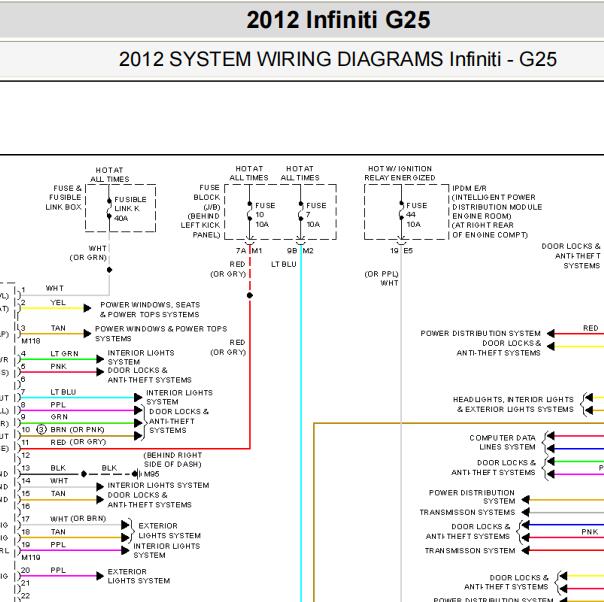Click 'INTERIOR LIGHTS SYSTEM' next to pin 14

tap(158, 485)
